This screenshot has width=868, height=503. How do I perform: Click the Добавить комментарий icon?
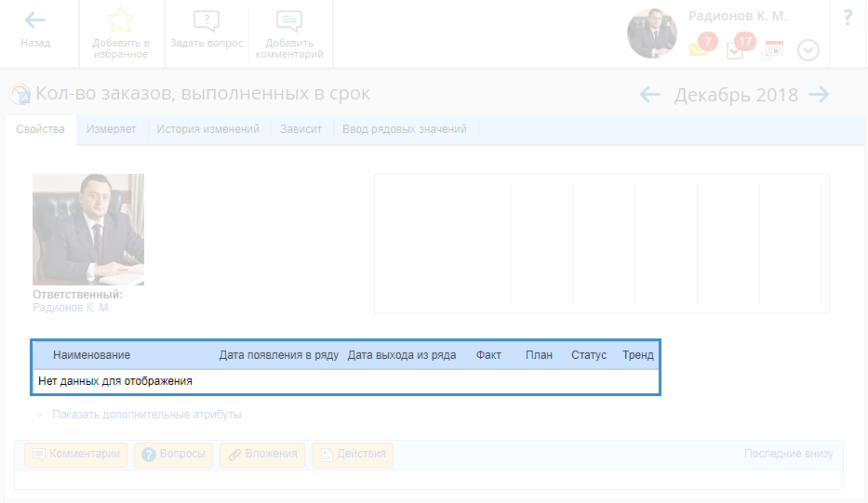[x=289, y=22]
